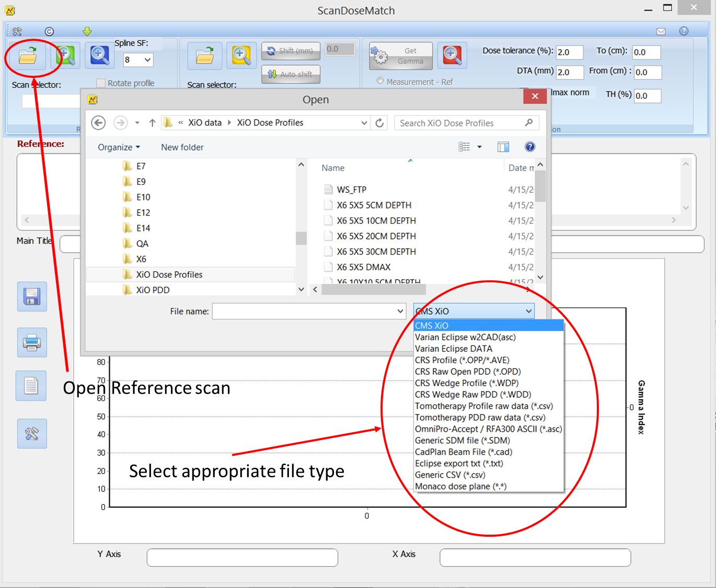
Task: Choose Generic CSV (*.csv) from list
Action: pos(450,475)
